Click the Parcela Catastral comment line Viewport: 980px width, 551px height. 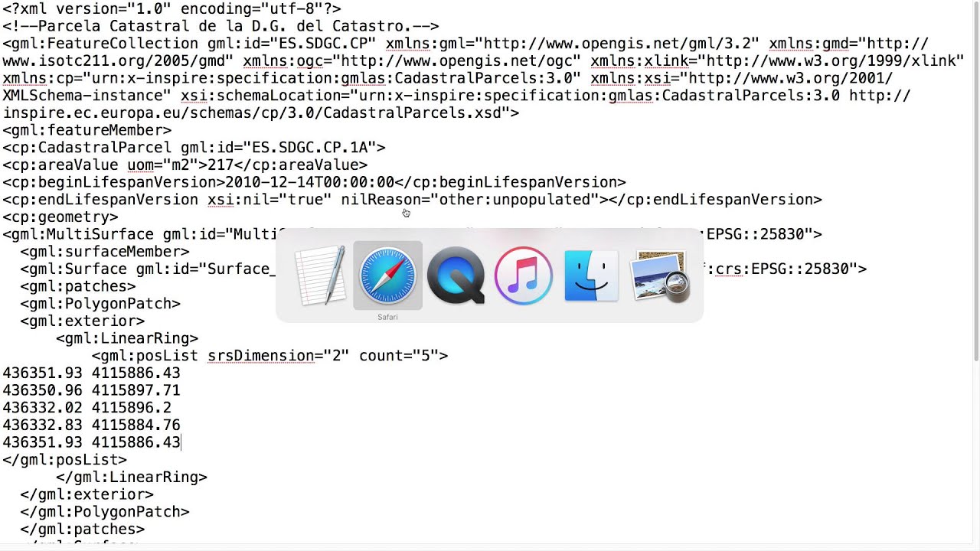220,26
